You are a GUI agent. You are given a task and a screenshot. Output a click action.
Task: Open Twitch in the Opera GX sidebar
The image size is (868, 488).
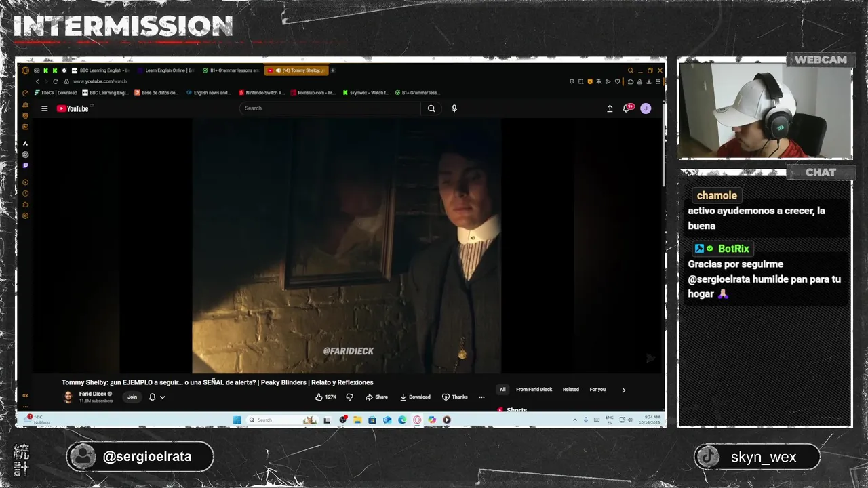(25, 165)
